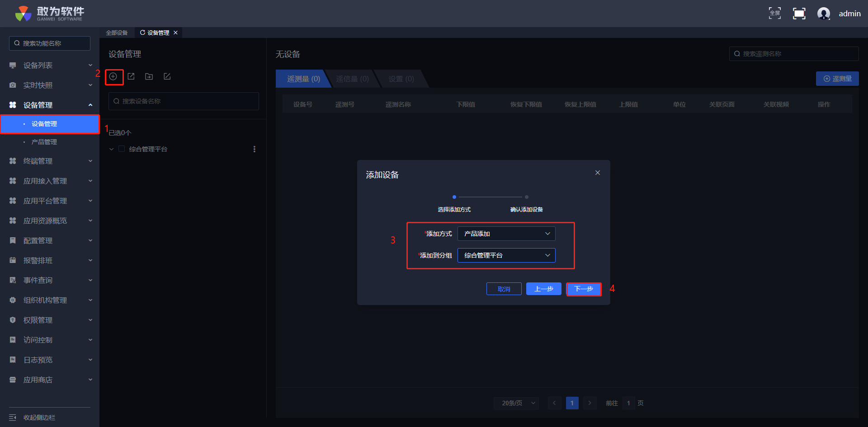Click the 实时快照 camera icon
868x427 pixels.
pos(13,85)
